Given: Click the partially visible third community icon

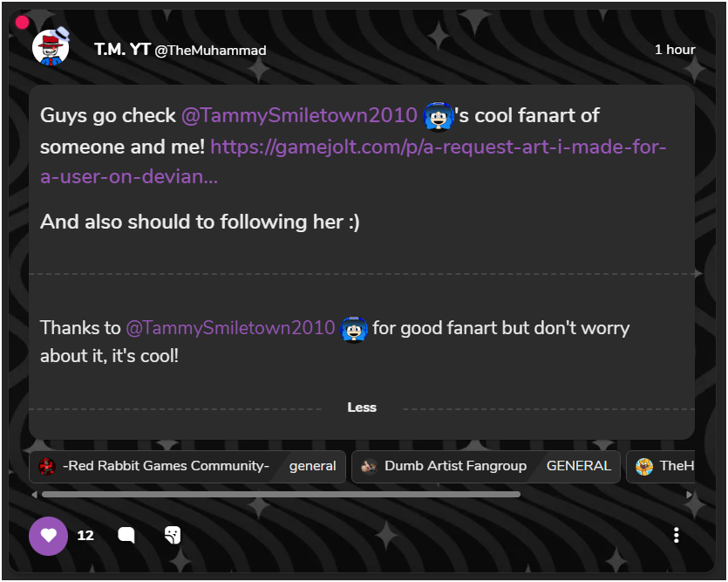Looking at the screenshot, I should (x=644, y=466).
